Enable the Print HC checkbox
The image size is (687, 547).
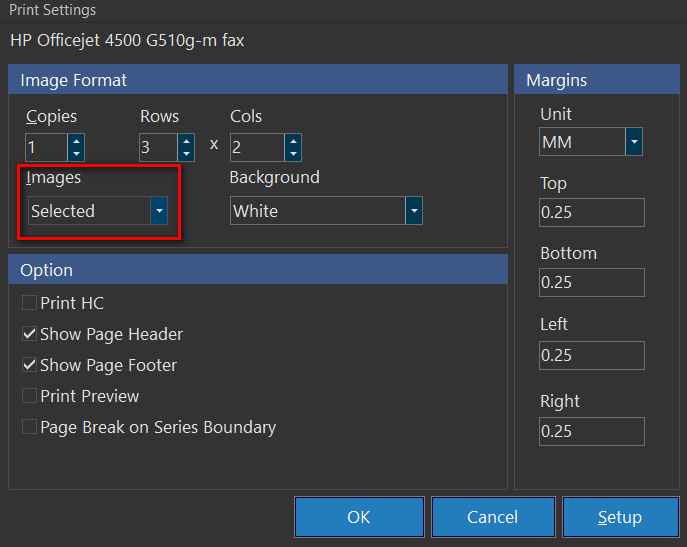[x=30, y=303]
